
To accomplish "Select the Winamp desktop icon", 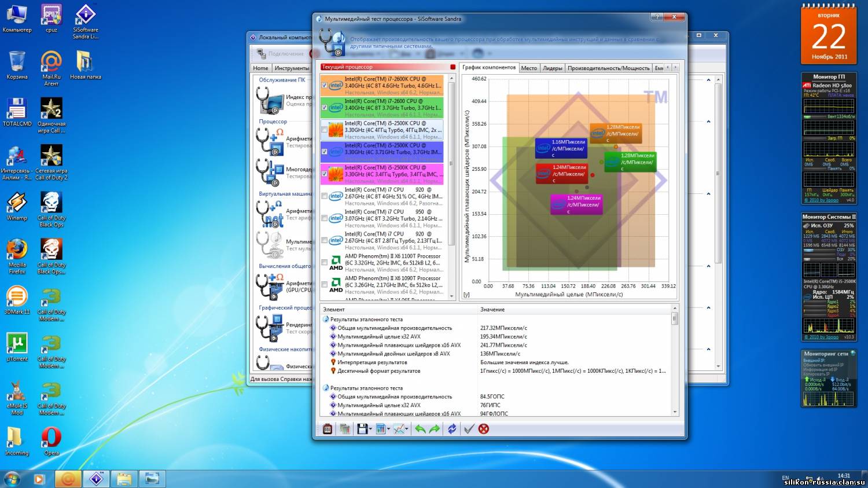I will [17, 207].
